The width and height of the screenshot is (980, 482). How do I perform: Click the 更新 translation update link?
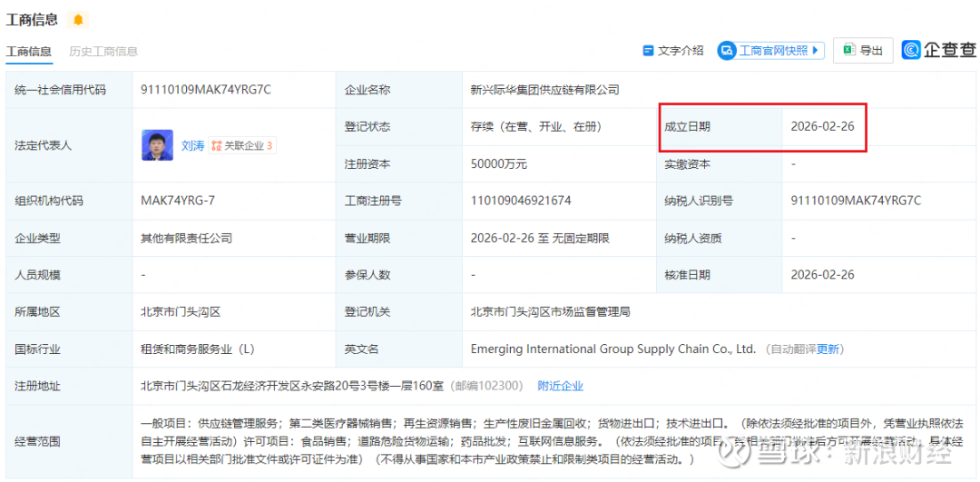point(828,349)
